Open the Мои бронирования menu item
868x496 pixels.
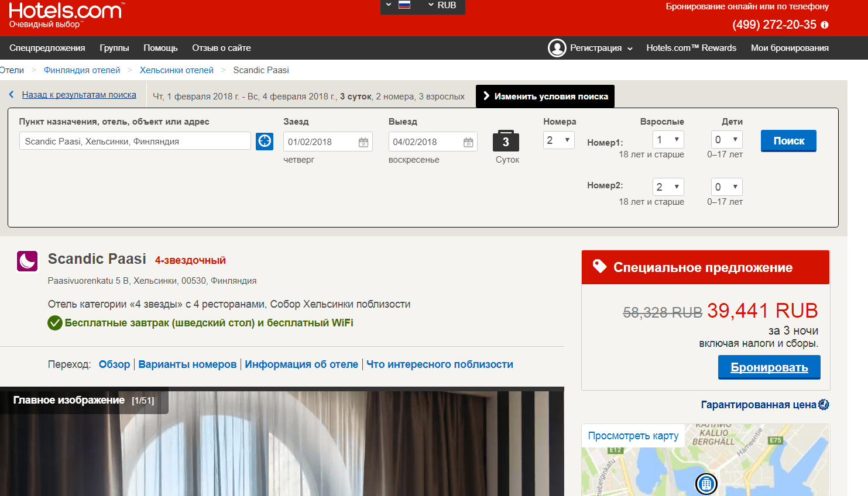coord(790,48)
